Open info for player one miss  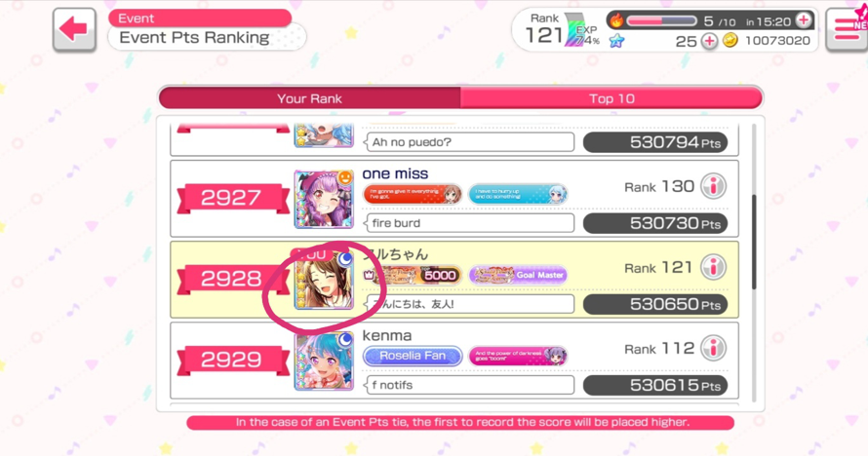(713, 186)
